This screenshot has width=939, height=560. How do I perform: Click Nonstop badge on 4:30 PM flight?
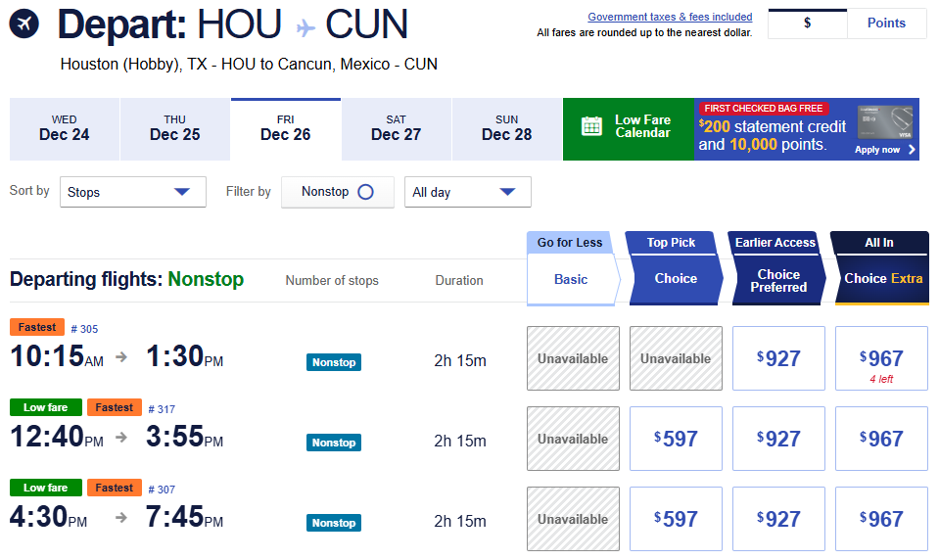click(334, 523)
